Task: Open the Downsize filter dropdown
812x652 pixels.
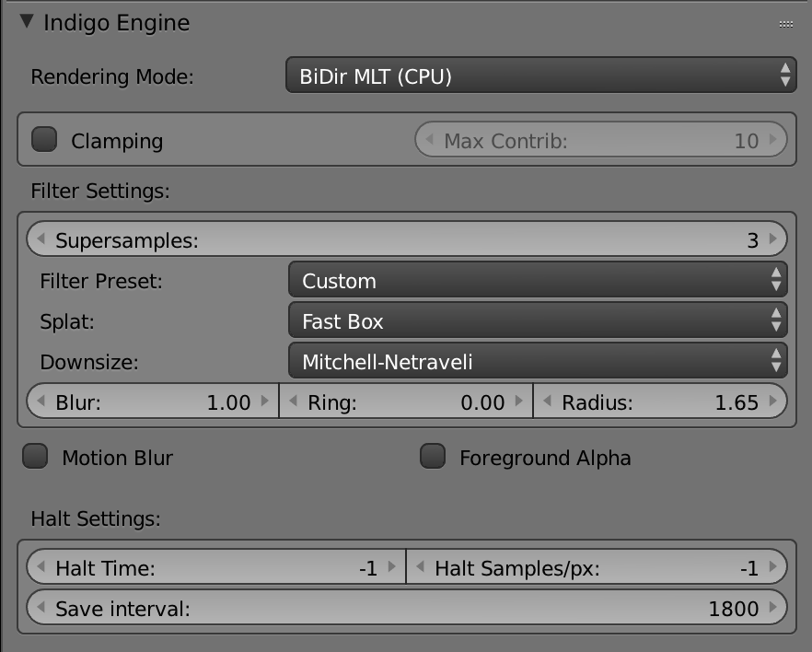Action: [x=538, y=362]
